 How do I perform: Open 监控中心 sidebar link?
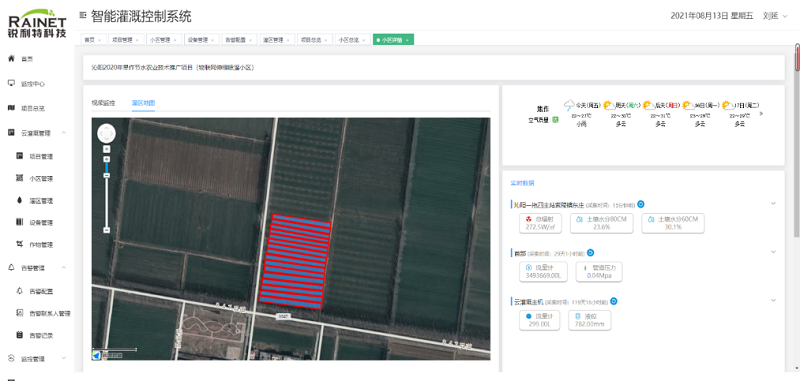pos(33,84)
